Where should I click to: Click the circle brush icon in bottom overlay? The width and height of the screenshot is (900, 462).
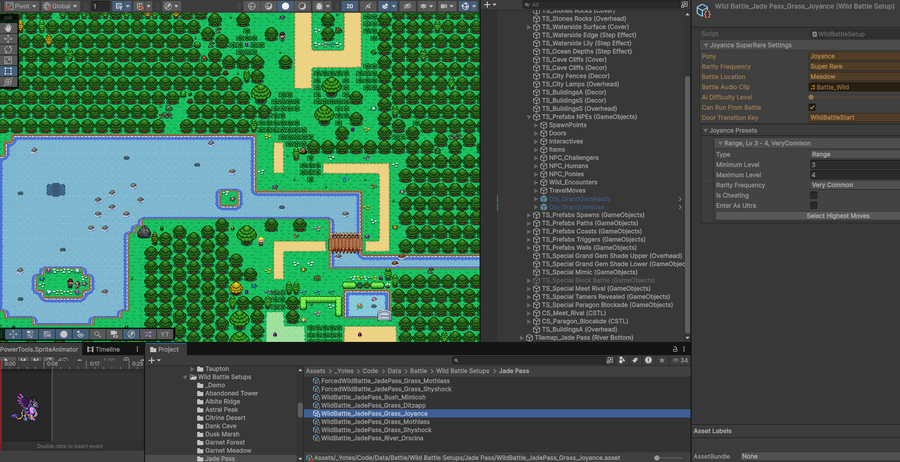[x=64, y=334]
